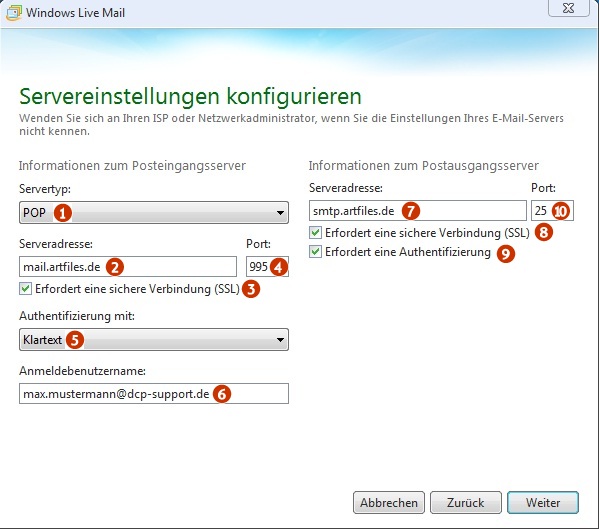
Task: Click the Zurück button
Action: [x=466, y=502]
